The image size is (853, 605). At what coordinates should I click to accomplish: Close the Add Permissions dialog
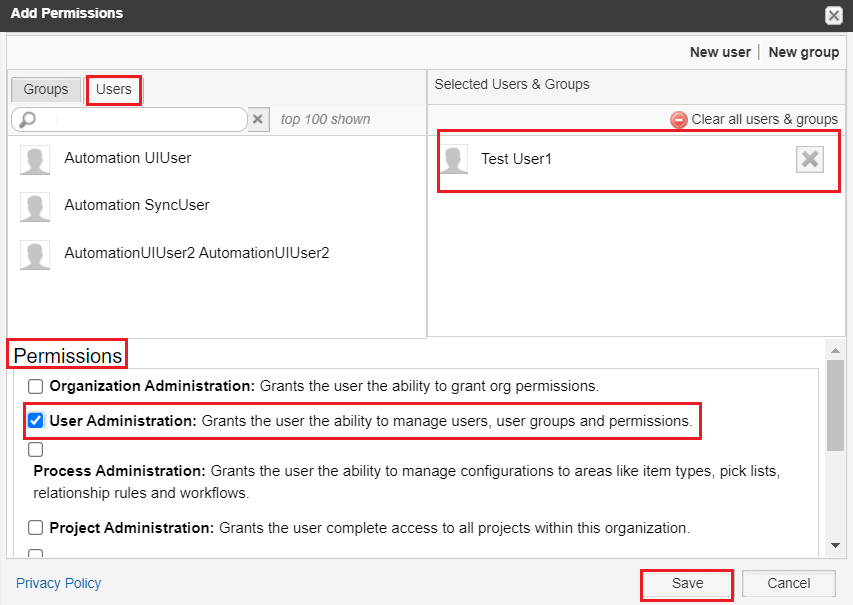[833, 15]
